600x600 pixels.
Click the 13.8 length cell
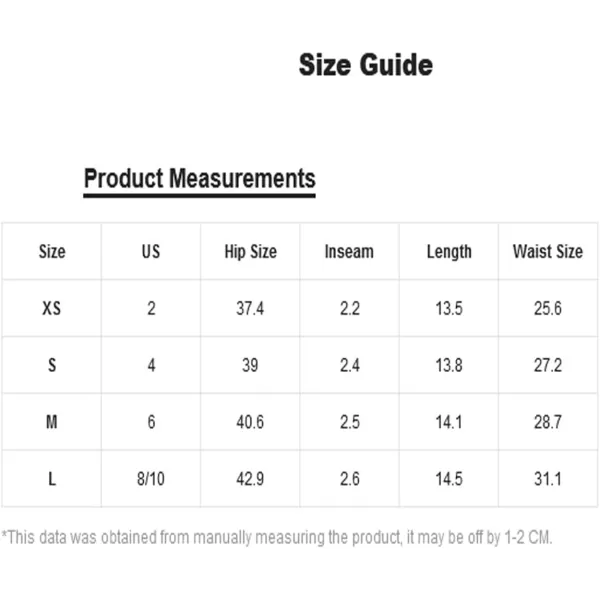click(449, 365)
